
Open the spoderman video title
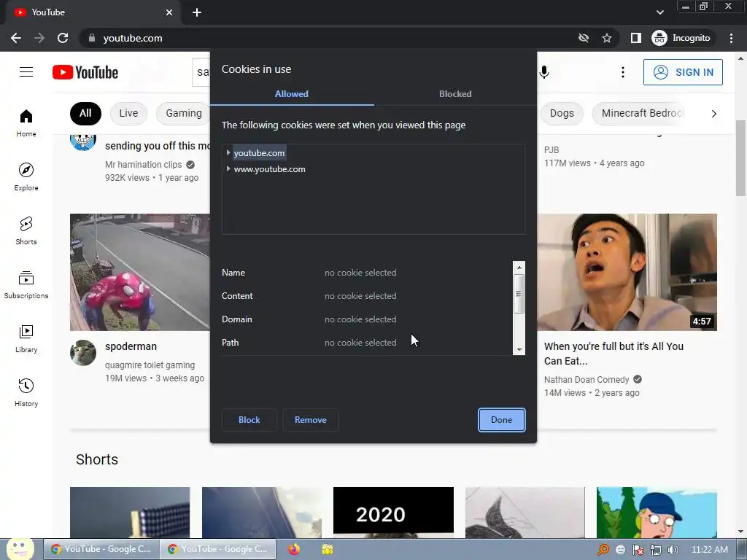point(131,346)
